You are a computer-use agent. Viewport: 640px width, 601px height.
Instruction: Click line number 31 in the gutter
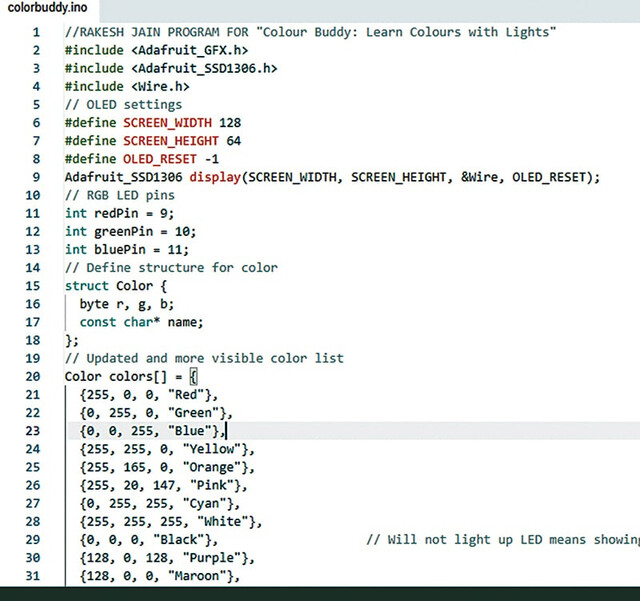pyautogui.click(x=33, y=576)
